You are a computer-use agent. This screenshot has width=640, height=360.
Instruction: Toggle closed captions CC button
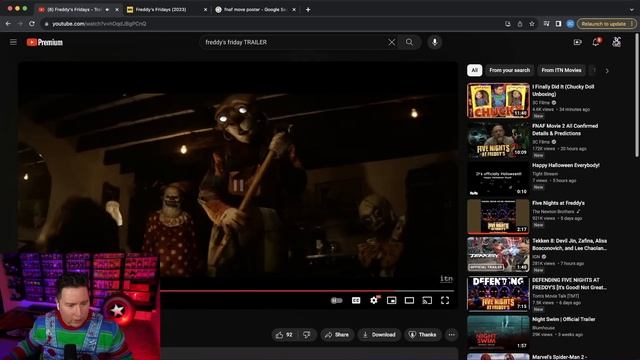(356, 300)
